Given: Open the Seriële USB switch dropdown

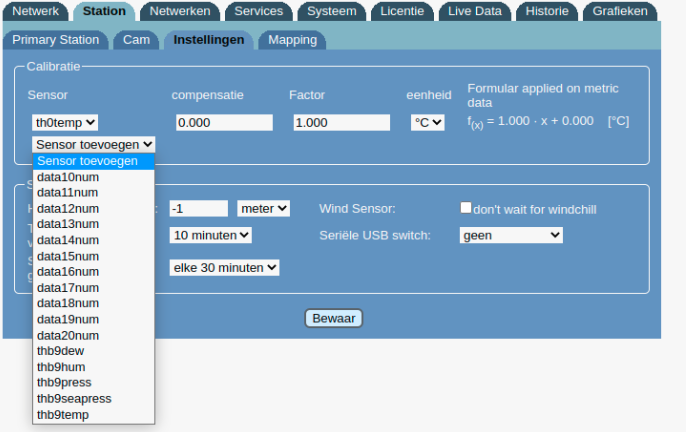Looking at the screenshot, I should pyautogui.click(x=511, y=235).
